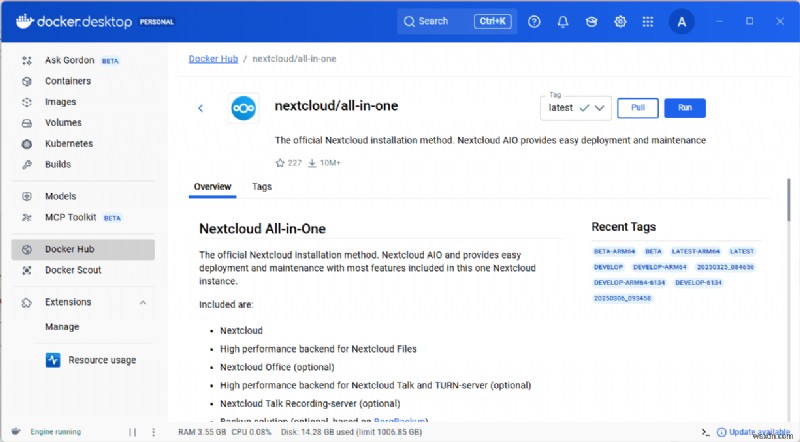The height and width of the screenshot is (442, 800).
Task: Select the LATEST recent tag
Action: 741,251
